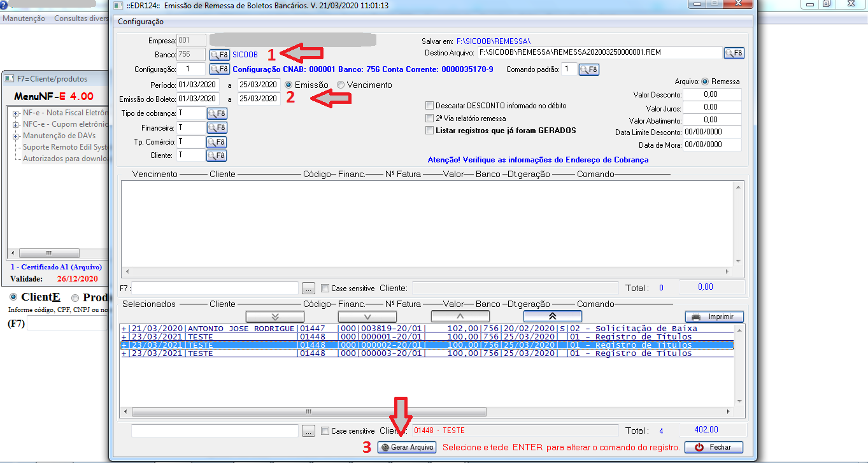The width and height of the screenshot is (868, 463).
Task: Select the Vencimento radio button
Action: click(341, 85)
